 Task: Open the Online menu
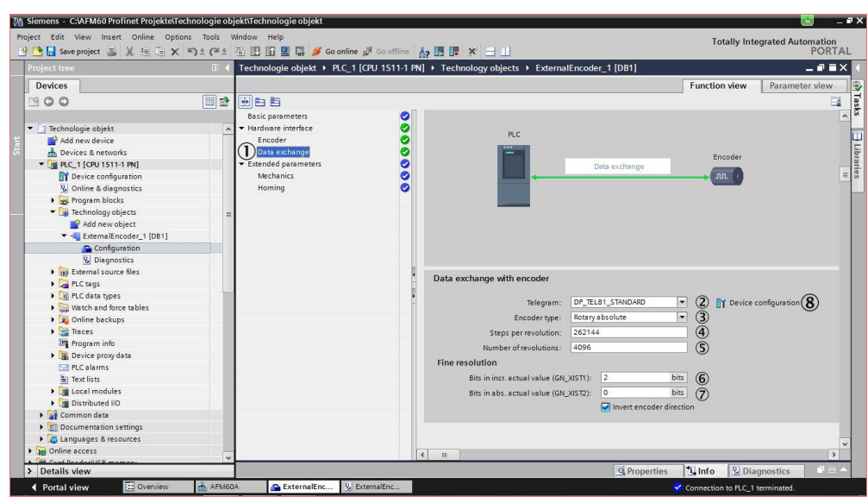(142, 37)
